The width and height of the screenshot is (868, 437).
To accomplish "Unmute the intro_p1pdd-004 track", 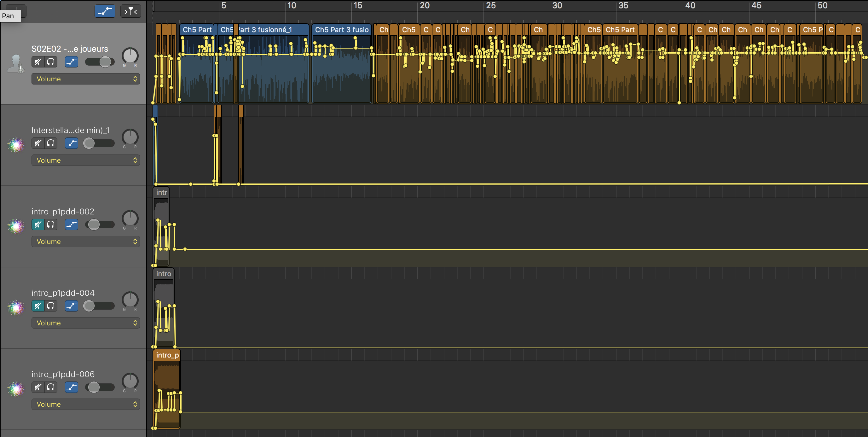I will pos(38,306).
